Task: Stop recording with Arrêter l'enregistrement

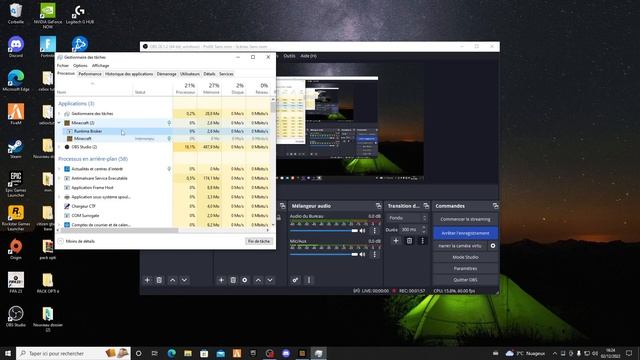Action: tap(465, 233)
